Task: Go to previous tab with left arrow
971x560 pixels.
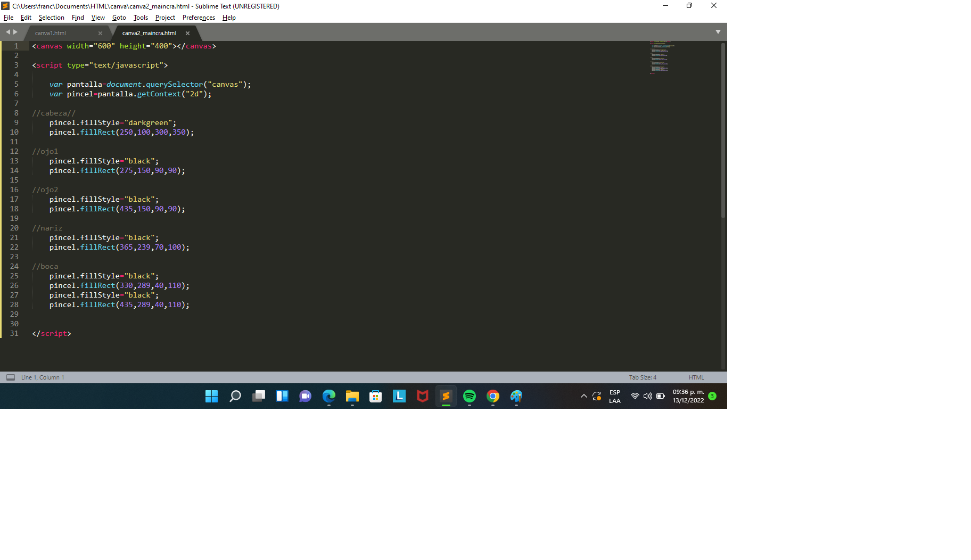Action: click(x=8, y=32)
